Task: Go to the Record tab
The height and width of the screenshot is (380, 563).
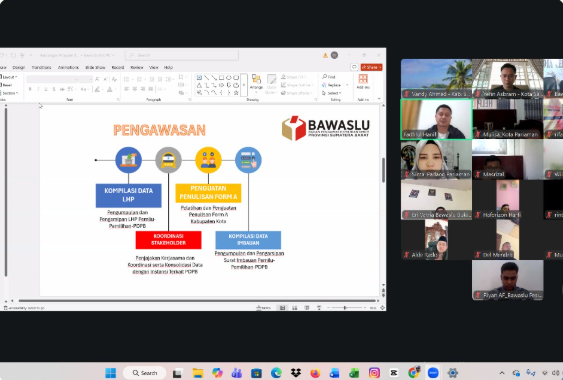Action: tap(118, 68)
